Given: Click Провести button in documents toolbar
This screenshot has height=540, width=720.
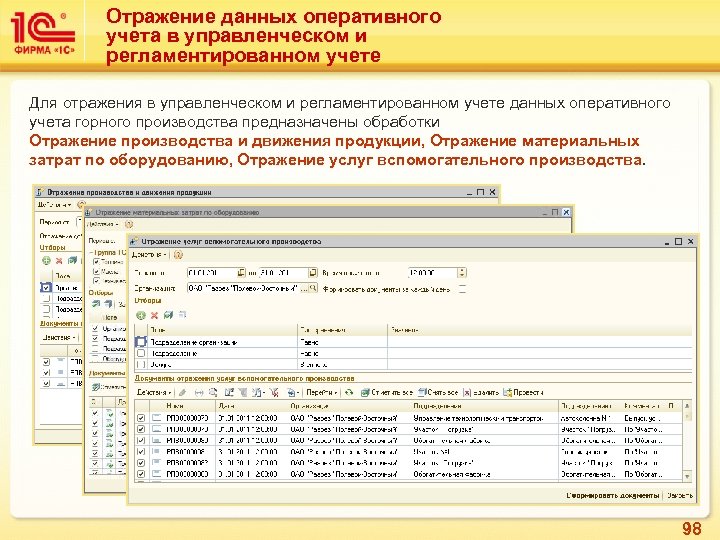Looking at the screenshot, I should (x=523, y=392).
